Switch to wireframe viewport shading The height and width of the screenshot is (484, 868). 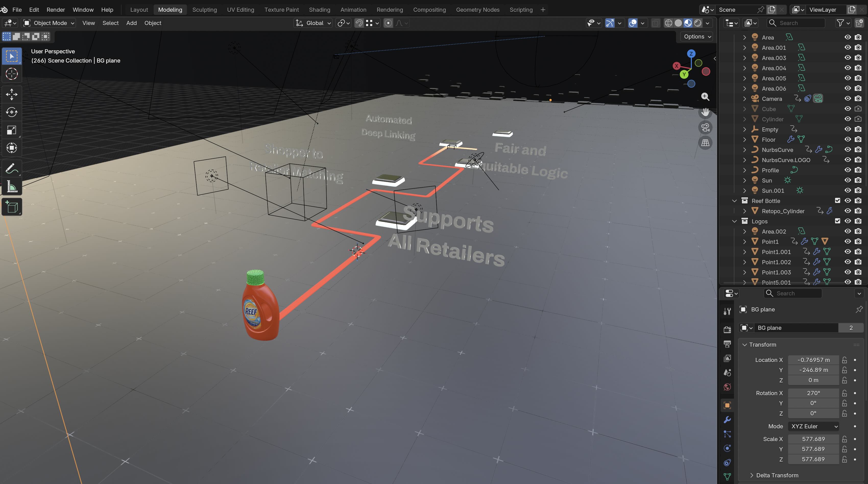(x=669, y=23)
